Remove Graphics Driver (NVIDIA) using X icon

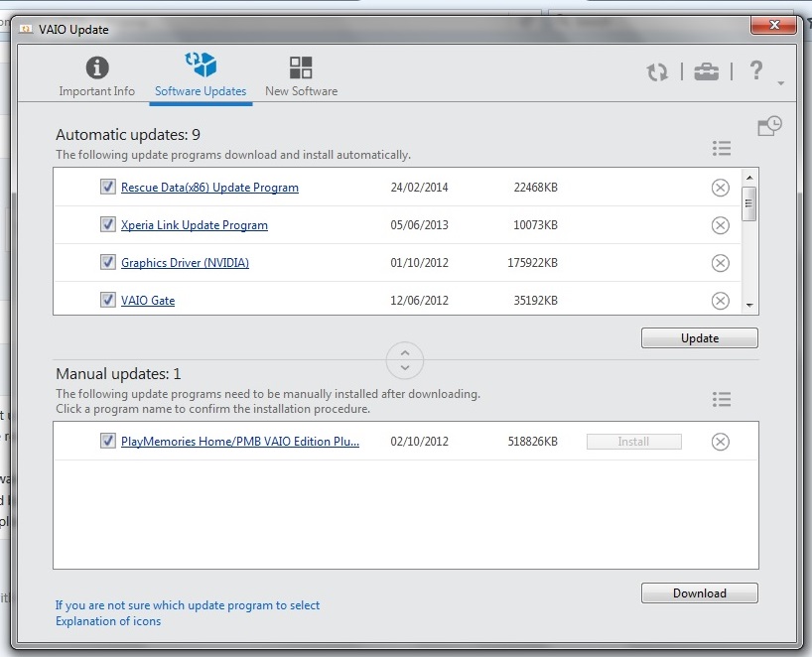pyautogui.click(x=722, y=263)
